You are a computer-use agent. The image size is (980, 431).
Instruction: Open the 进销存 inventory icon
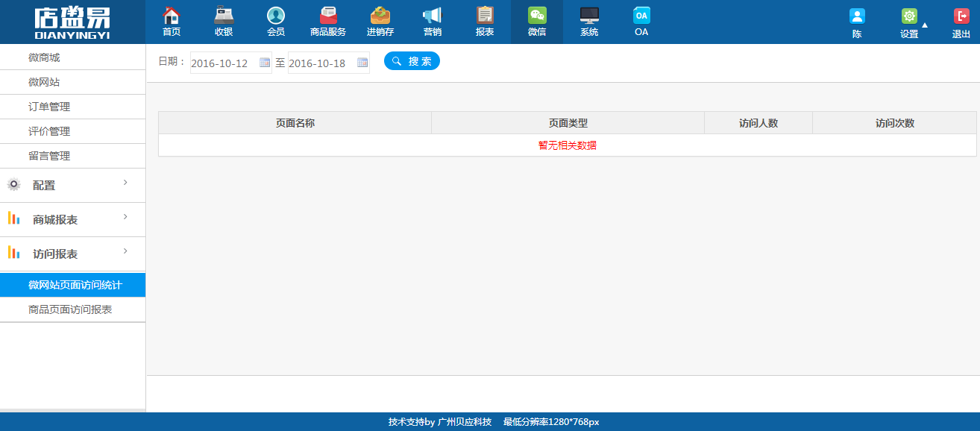(380, 16)
